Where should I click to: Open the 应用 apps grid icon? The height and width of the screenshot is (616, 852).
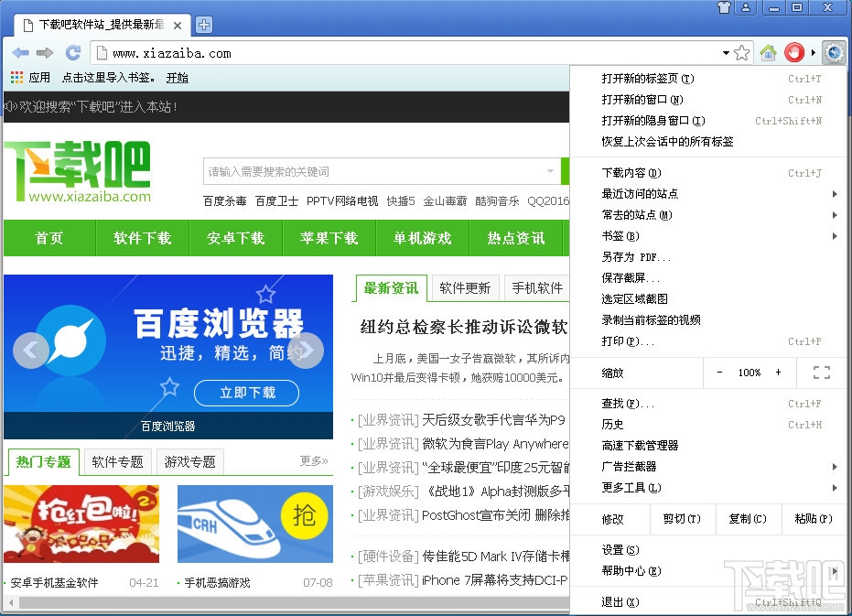click(x=16, y=77)
